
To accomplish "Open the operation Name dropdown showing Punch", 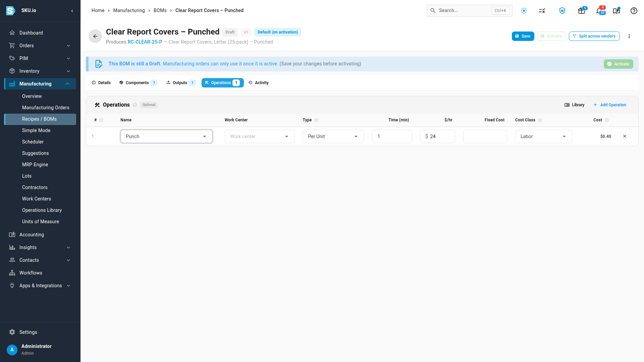I will [166, 136].
